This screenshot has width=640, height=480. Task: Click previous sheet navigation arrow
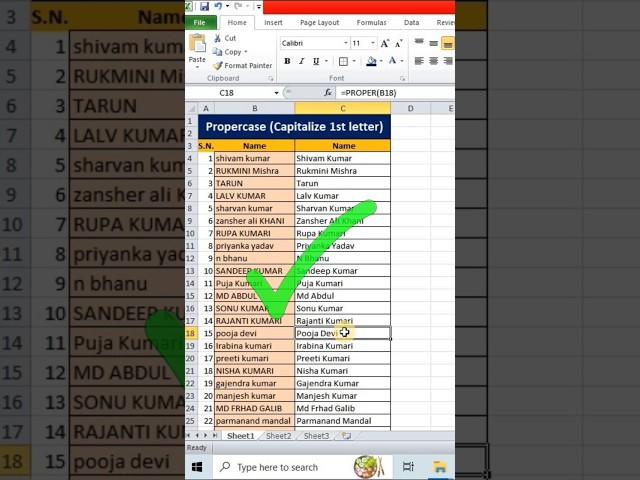click(x=197, y=436)
